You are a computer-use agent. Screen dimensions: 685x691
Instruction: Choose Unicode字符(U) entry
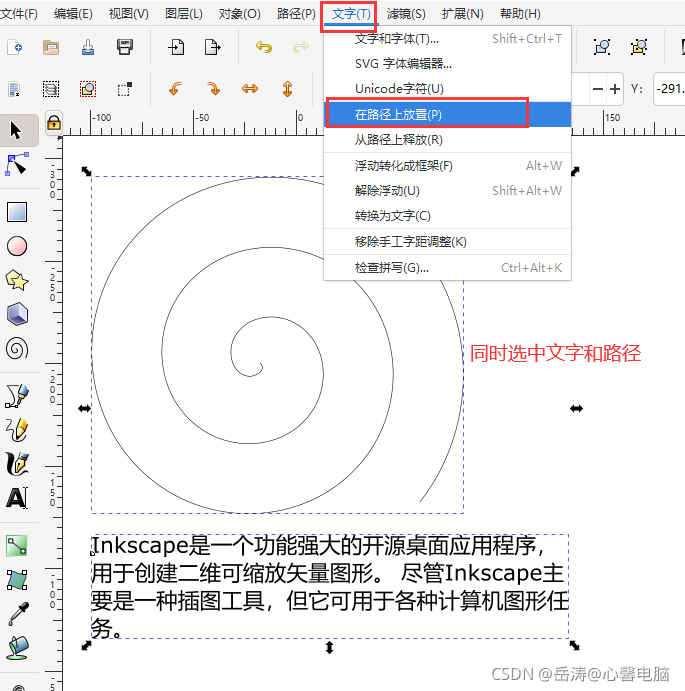(x=447, y=89)
